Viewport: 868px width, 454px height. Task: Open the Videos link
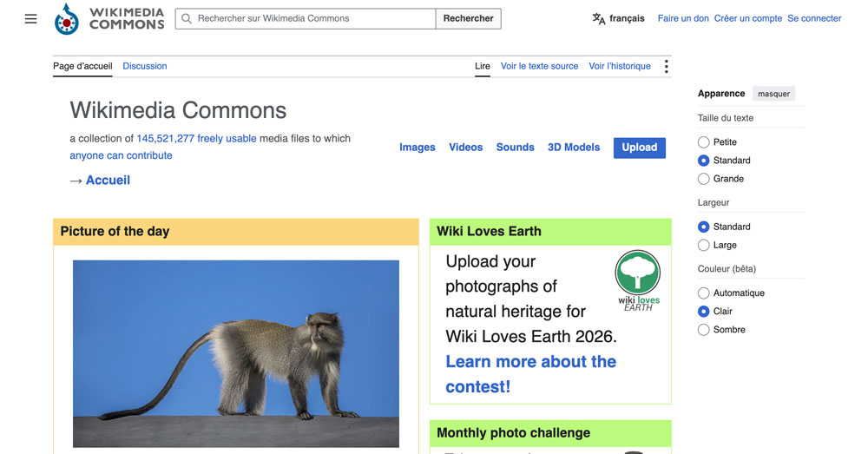click(x=465, y=148)
